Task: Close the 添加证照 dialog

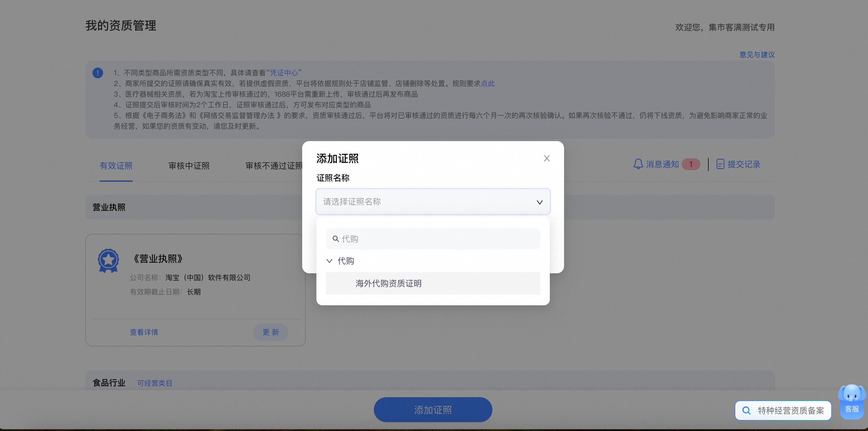Action: tap(547, 158)
